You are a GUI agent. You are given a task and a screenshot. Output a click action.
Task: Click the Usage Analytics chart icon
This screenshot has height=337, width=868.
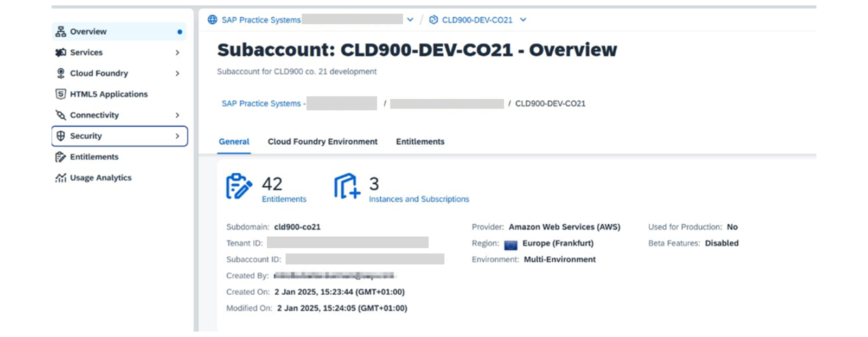coord(61,178)
